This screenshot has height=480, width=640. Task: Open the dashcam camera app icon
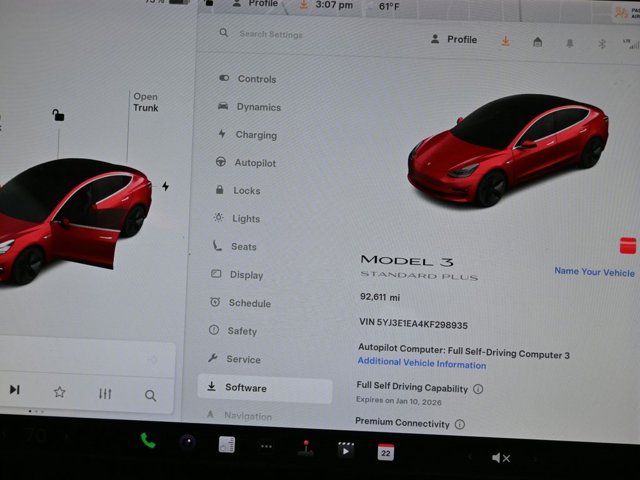point(188,442)
